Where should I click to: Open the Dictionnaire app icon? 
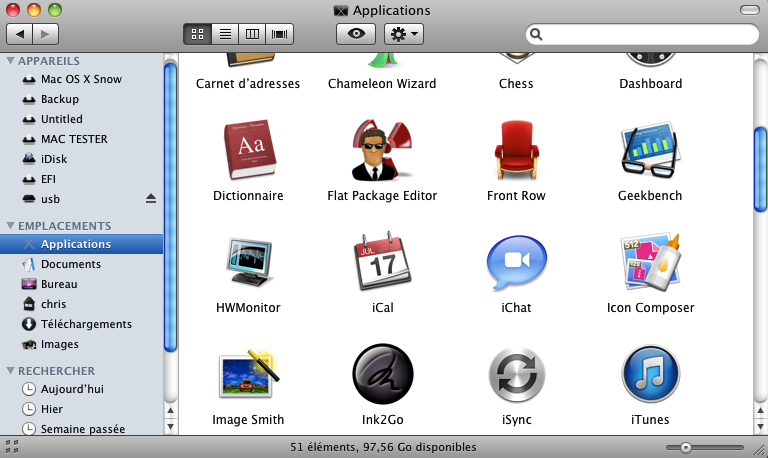click(249, 149)
